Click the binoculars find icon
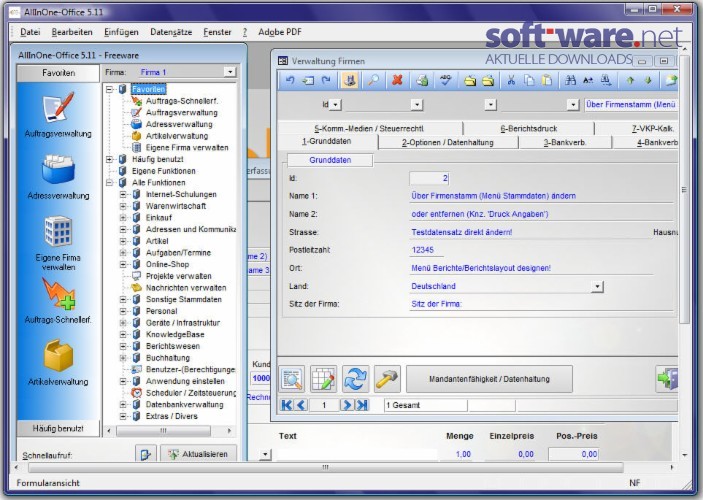This screenshot has height=500, width=703. click(x=570, y=80)
